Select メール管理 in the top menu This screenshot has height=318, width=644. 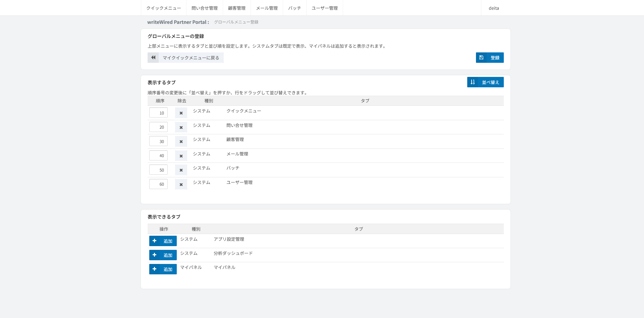[x=267, y=8]
